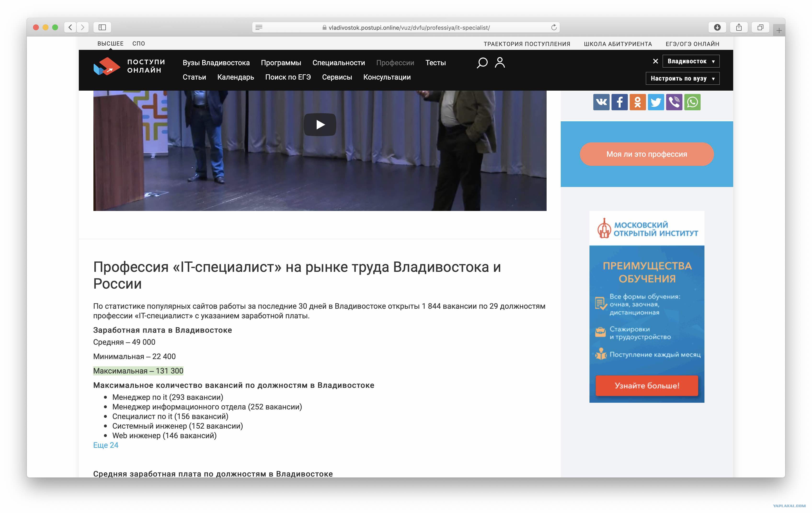
Task: Open the user account profile icon
Action: pyautogui.click(x=500, y=62)
